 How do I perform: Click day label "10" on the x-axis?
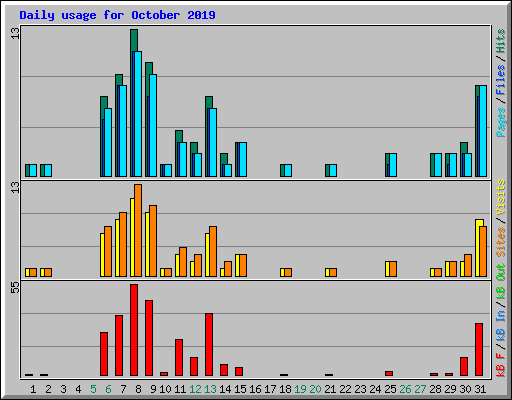pyautogui.click(x=165, y=389)
